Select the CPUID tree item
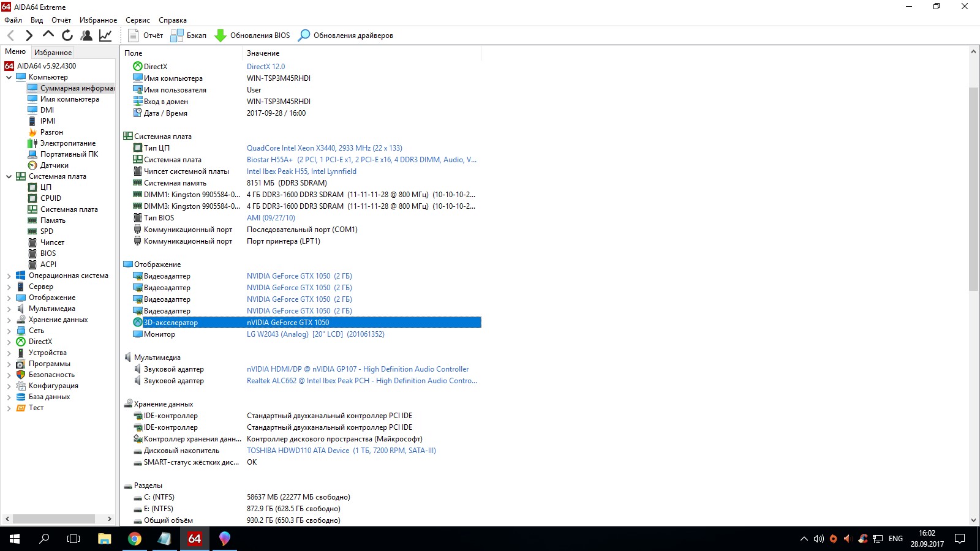This screenshot has width=980, height=551. (51, 198)
